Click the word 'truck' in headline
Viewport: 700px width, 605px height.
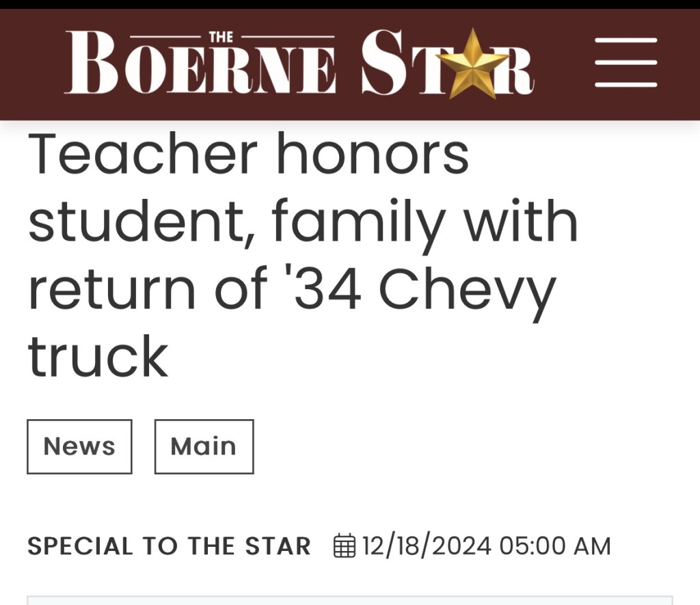[98, 357]
